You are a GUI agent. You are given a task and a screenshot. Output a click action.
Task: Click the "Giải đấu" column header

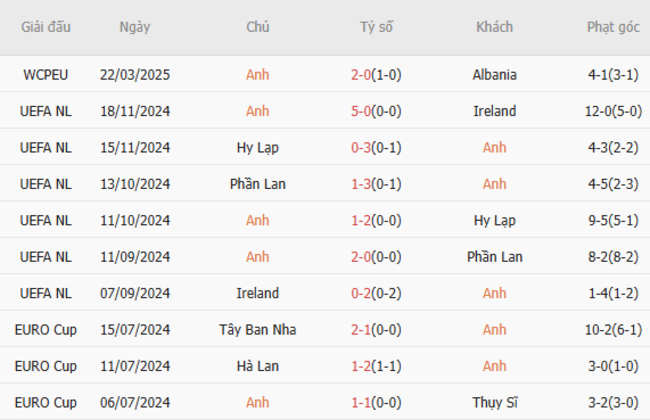coord(47,27)
